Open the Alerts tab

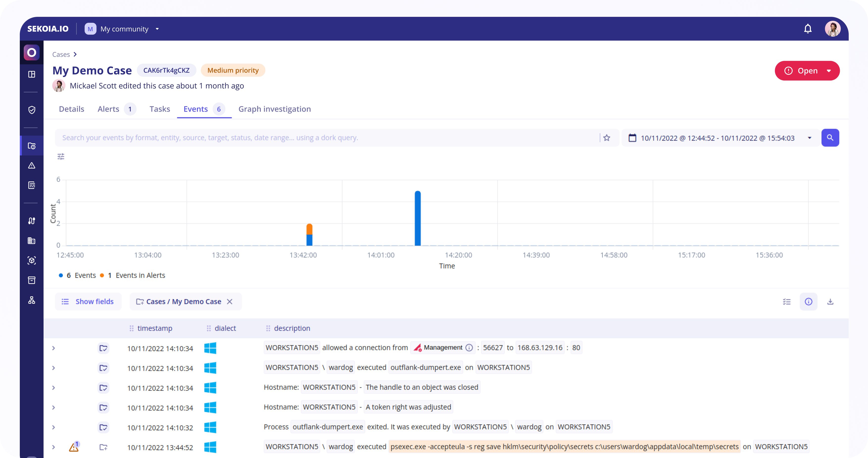[x=108, y=109]
